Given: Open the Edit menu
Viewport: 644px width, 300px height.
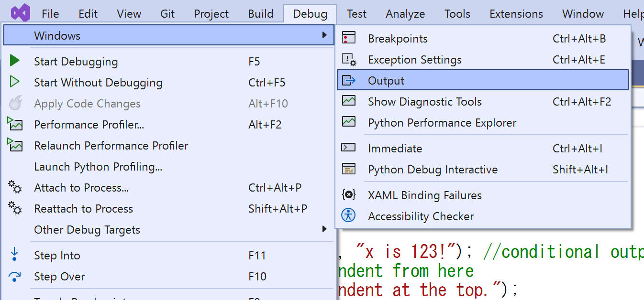Looking at the screenshot, I should pos(88,14).
